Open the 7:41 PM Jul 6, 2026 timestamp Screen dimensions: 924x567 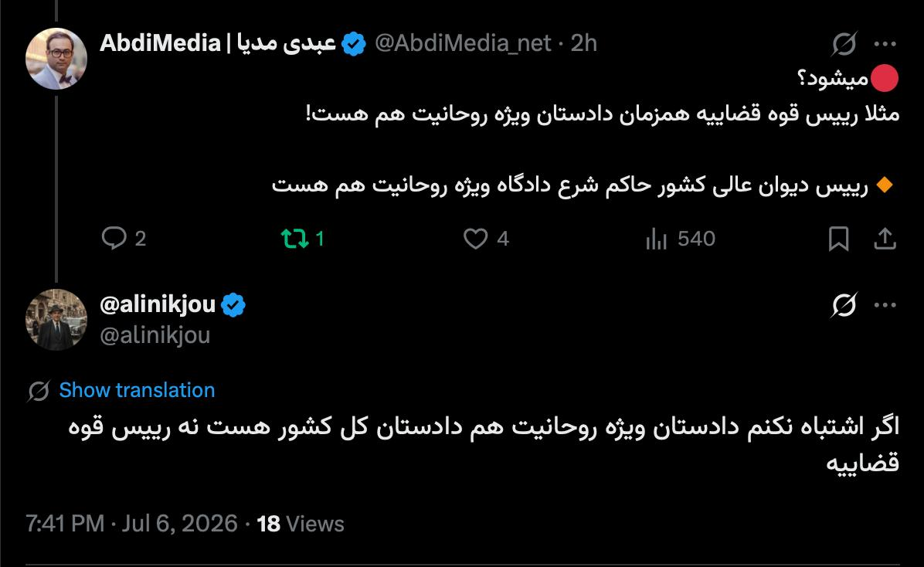pyautogui.click(x=131, y=524)
